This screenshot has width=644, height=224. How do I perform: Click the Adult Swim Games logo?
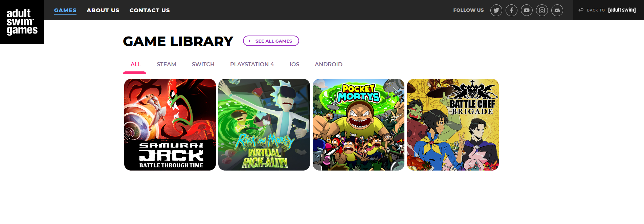point(22,22)
